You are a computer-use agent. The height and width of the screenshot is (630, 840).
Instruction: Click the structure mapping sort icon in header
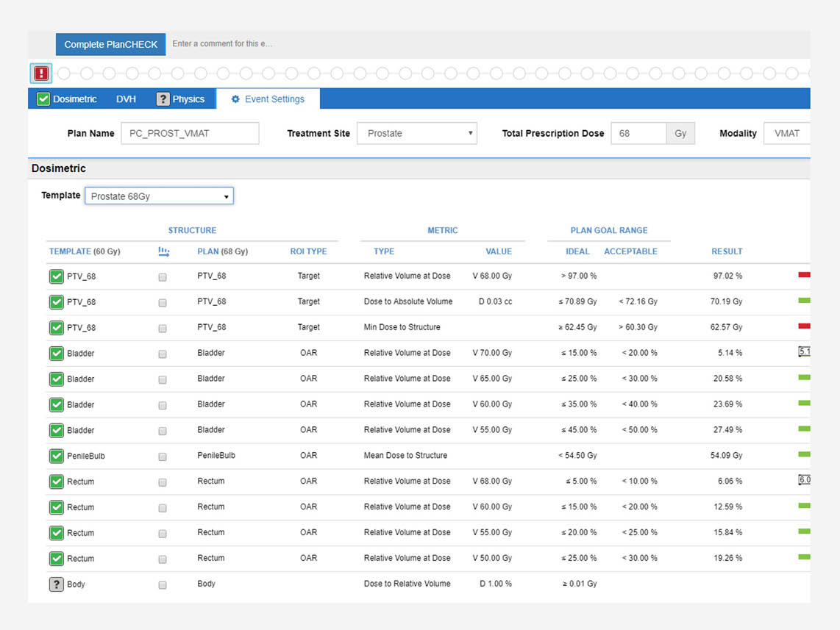point(163,251)
